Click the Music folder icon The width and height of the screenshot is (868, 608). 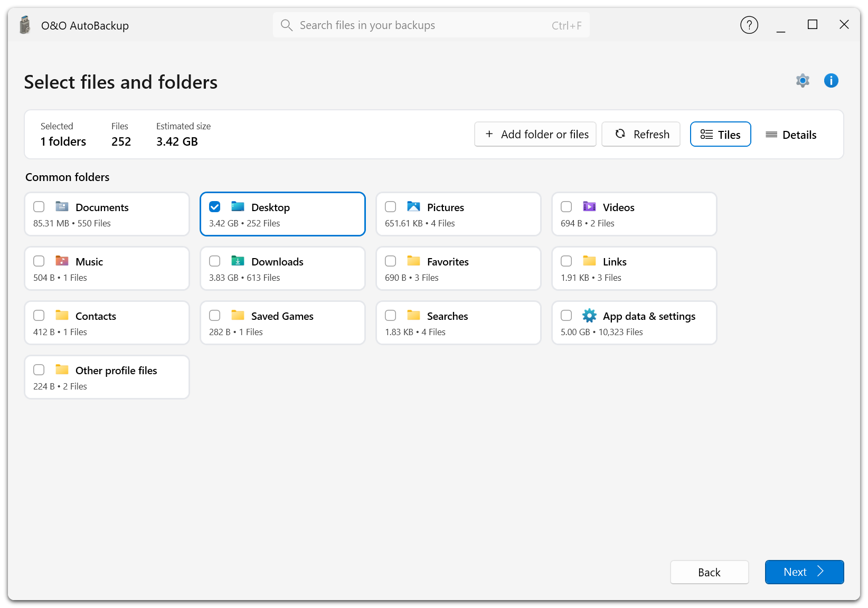coord(62,261)
